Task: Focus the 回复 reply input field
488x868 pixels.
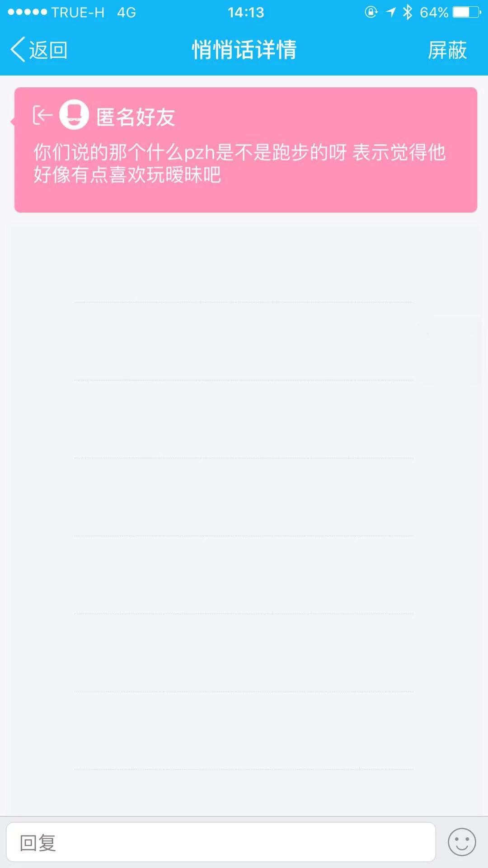Action: tap(221, 842)
